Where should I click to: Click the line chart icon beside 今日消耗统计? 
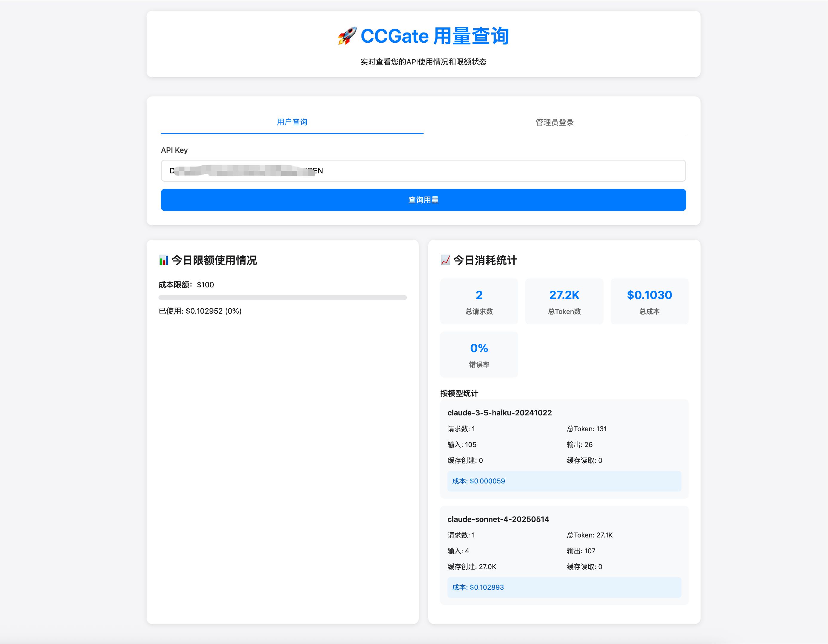[x=445, y=261]
